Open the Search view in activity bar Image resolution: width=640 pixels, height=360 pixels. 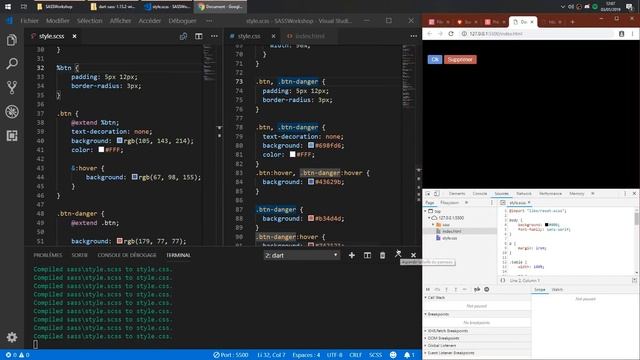pyautogui.click(x=12, y=63)
